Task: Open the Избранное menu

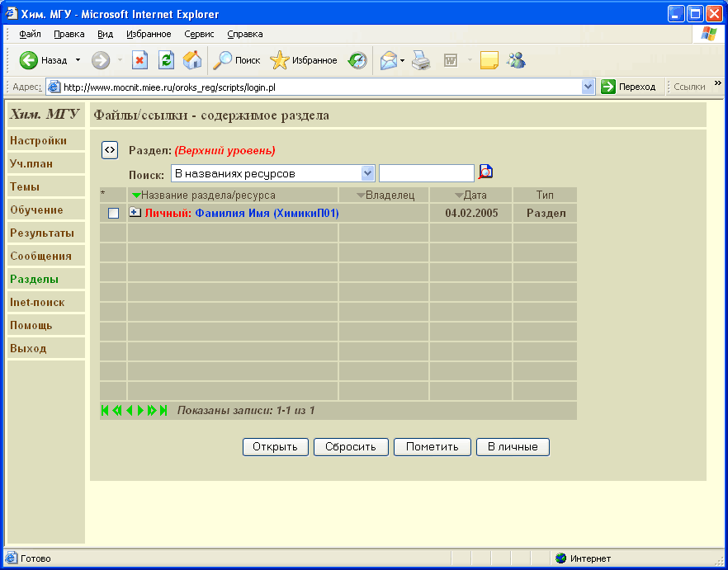Action: (149, 34)
